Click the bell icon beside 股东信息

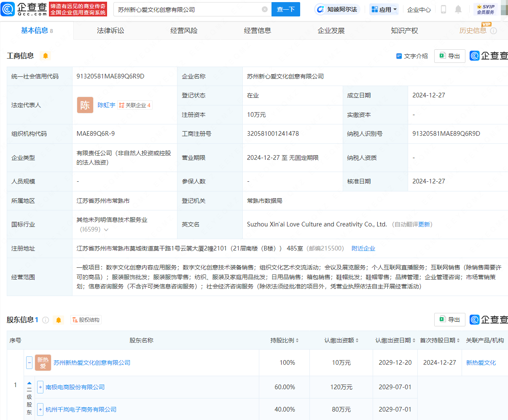coord(59,320)
